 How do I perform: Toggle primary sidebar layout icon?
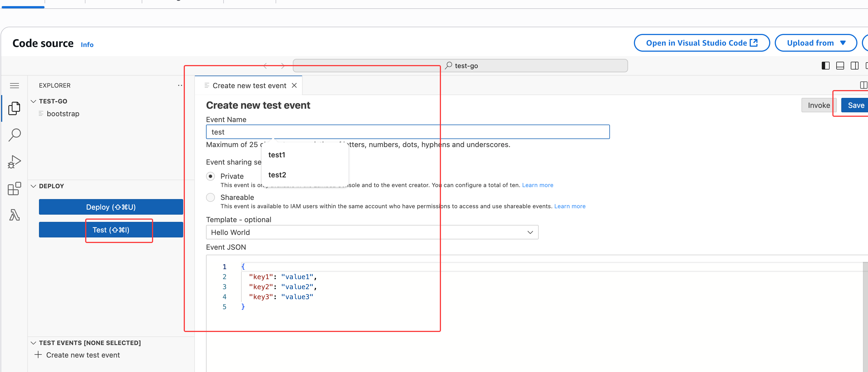pyautogui.click(x=825, y=66)
